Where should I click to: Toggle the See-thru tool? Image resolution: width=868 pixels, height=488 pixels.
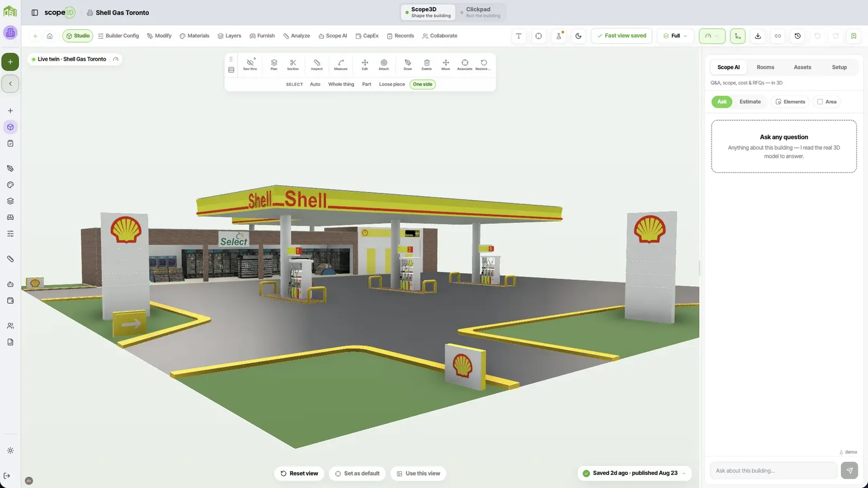pyautogui.click(x=250, y=65)
